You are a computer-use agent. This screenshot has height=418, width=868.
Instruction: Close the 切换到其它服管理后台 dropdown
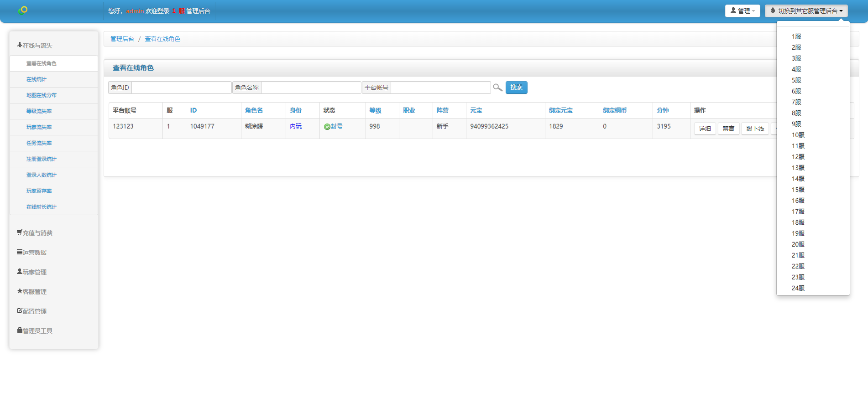point(806,11)
